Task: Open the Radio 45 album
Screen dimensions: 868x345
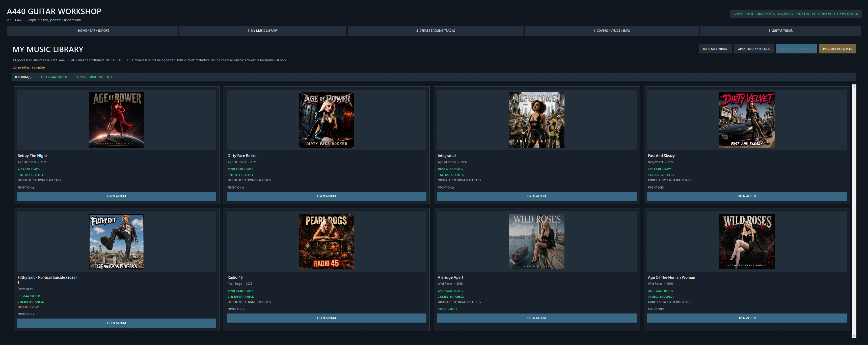Action: pos(327,318)
